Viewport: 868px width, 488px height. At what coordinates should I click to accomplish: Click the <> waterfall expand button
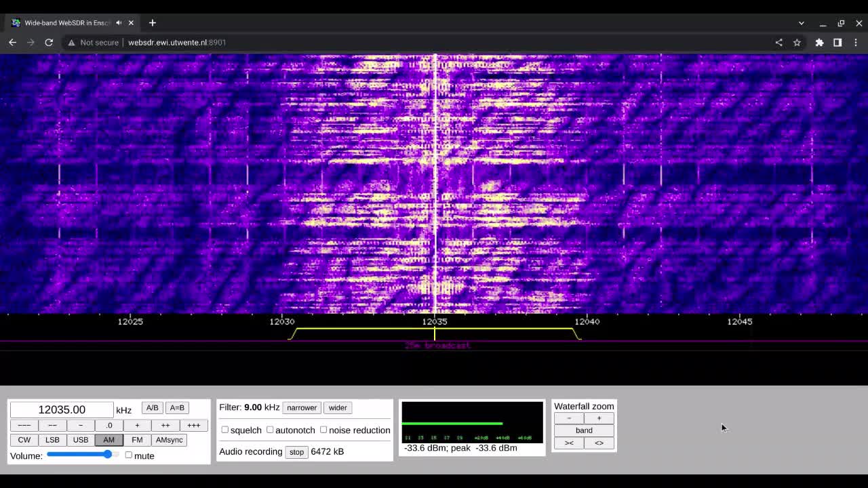(599, 443)
